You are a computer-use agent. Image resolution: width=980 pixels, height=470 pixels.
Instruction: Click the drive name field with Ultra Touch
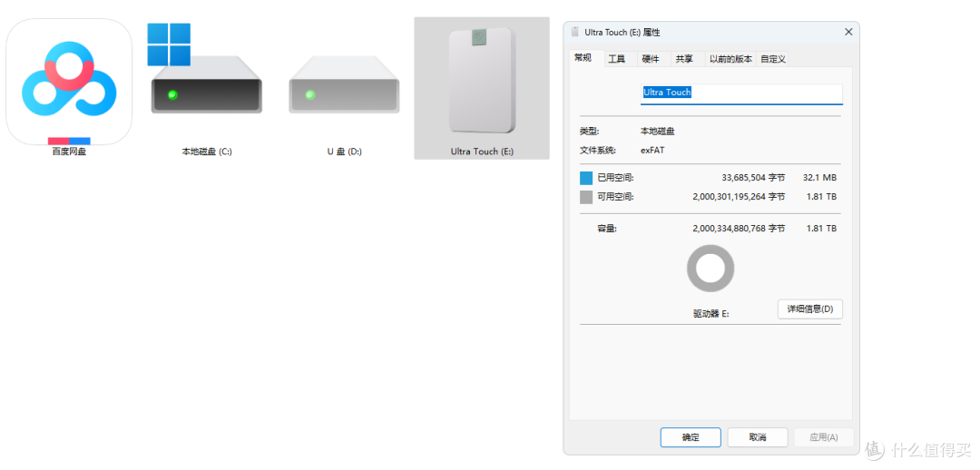point(742,93)
